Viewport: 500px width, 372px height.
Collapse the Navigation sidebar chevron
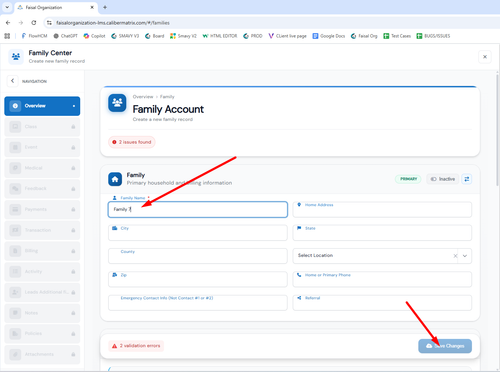pyautogui.click(x=13, y=81)
